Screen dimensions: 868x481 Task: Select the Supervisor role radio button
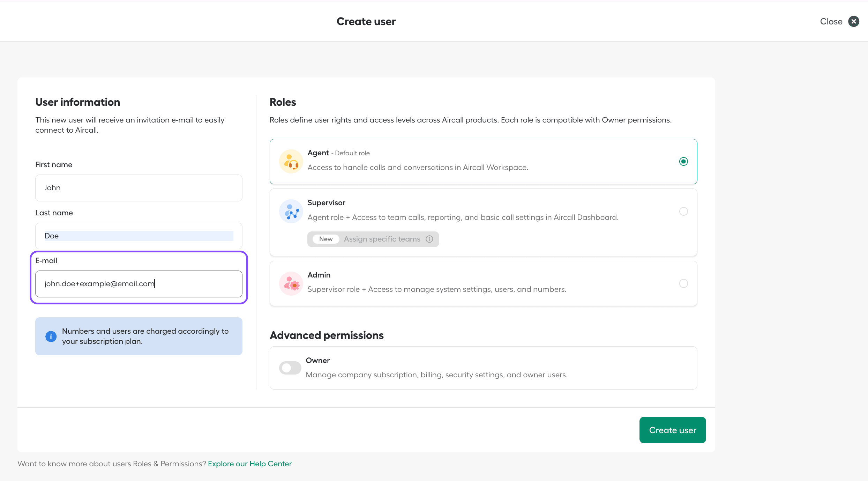point(683,211)
